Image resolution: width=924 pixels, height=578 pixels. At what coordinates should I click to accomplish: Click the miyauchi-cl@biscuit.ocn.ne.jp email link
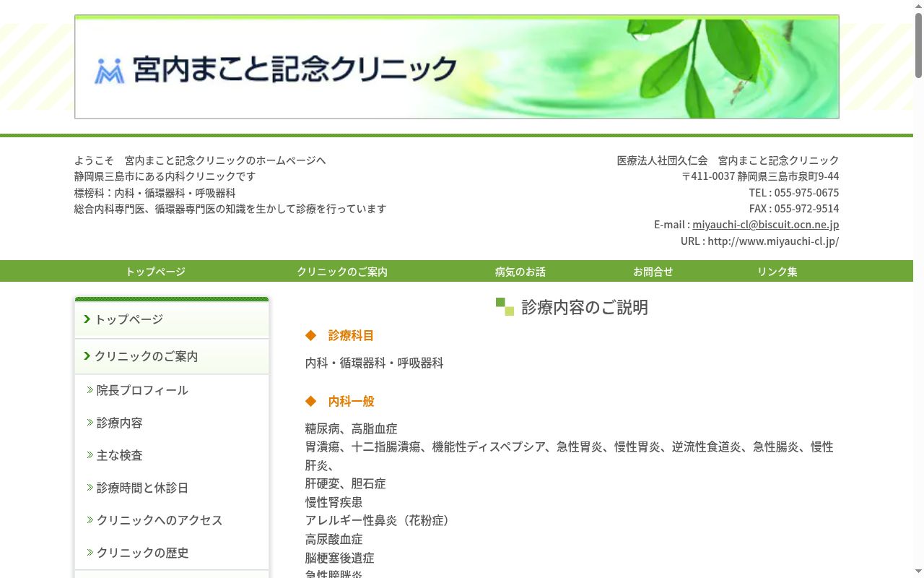[766, 225]
